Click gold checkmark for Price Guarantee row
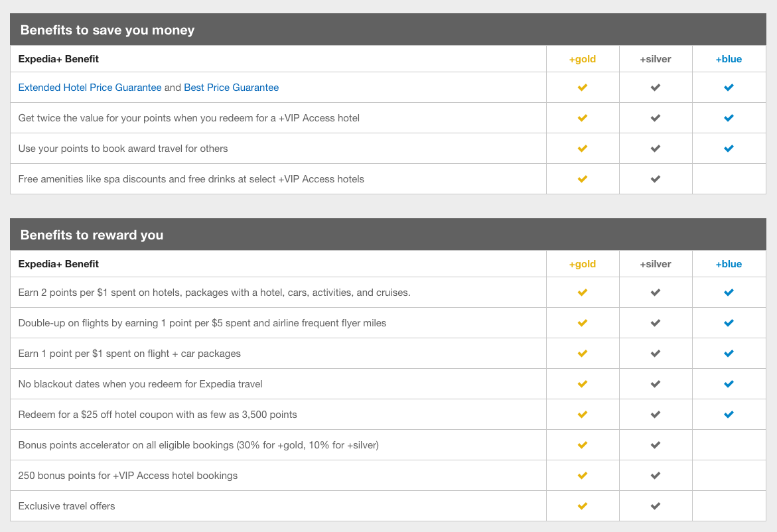Viewport: 777px width, 532px height. [x=583, y=88]
